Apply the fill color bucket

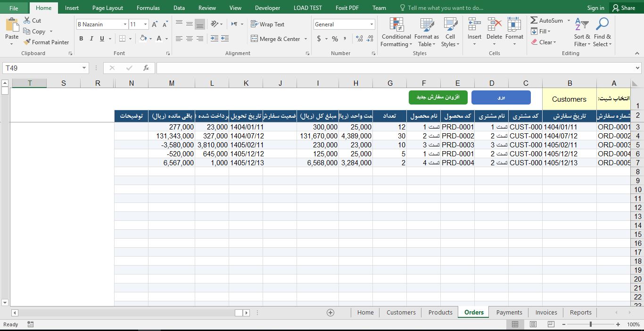tap(143, 39)
